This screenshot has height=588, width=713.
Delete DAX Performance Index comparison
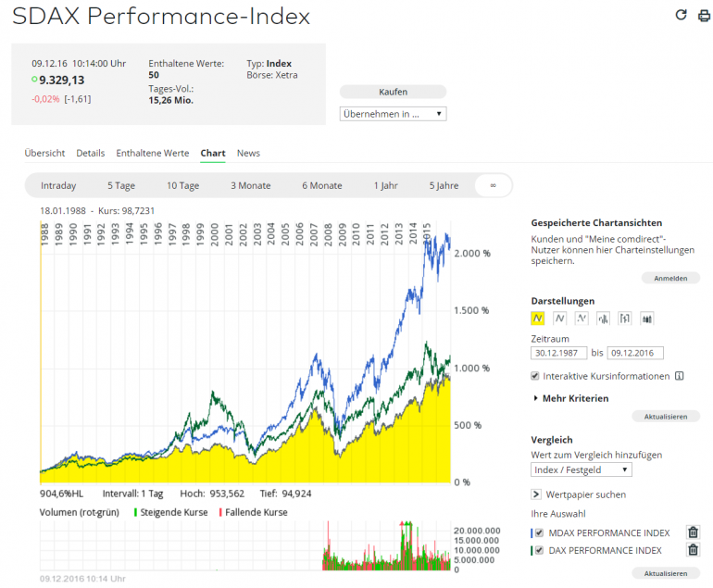click(x=693, y=550)
